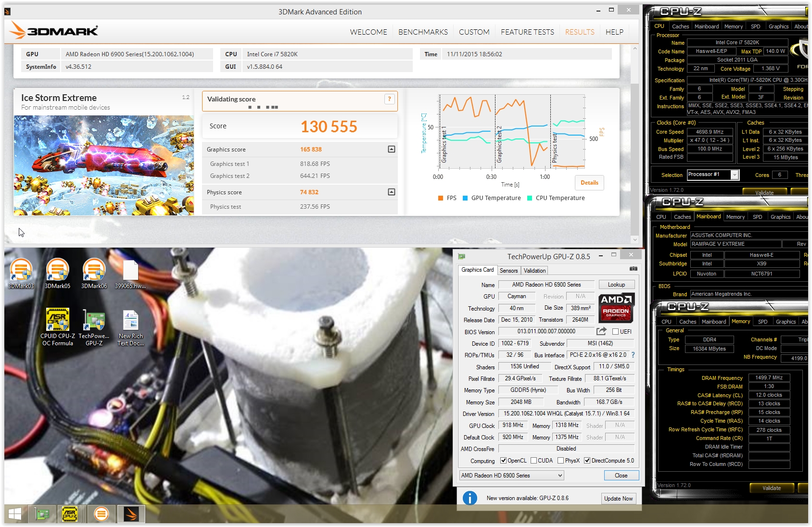Click Validate button in top CPU-Z window

[764, 192]
